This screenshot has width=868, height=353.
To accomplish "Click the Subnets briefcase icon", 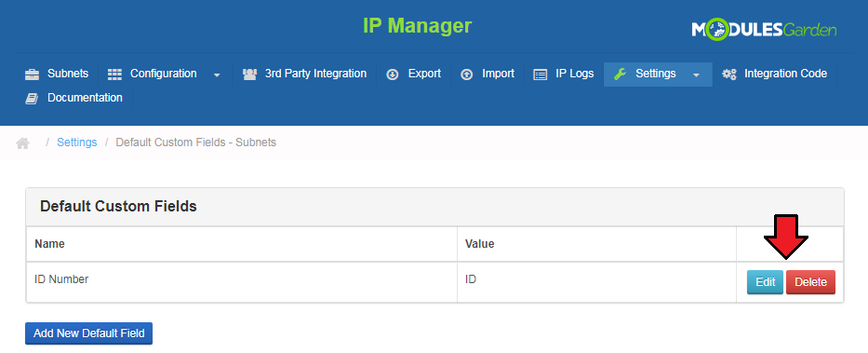I will [33, 75].
